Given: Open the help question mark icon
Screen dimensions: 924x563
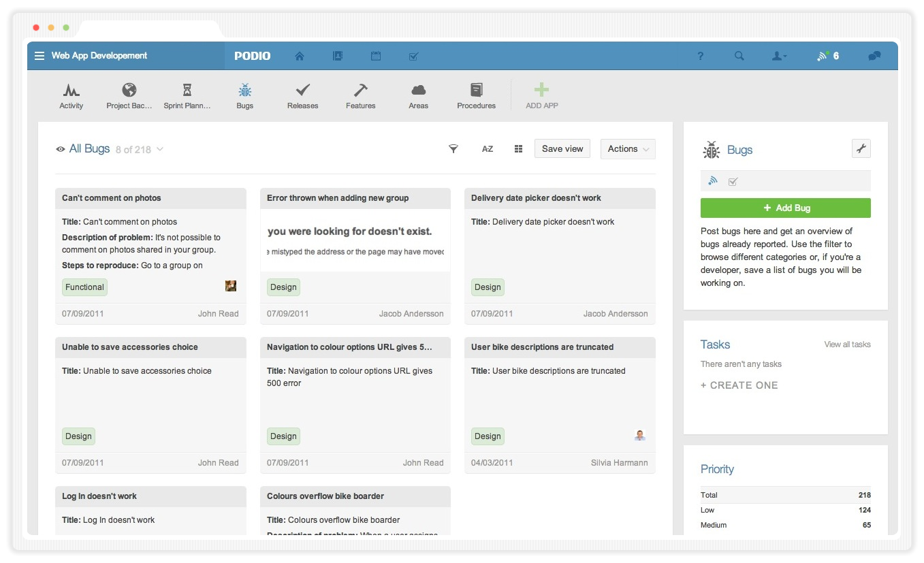Looking at the screenshot, I should pos(700,57).
